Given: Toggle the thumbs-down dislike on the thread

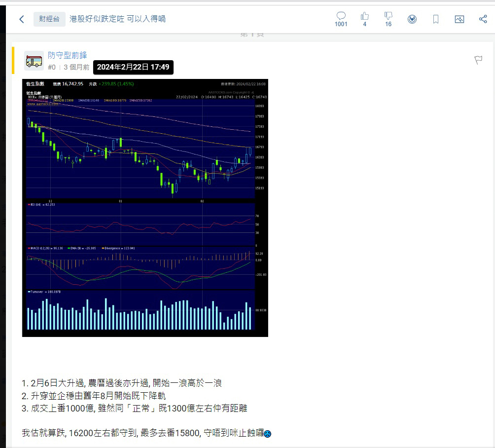Looking at the screenshot, I should (x=388, y=16).
